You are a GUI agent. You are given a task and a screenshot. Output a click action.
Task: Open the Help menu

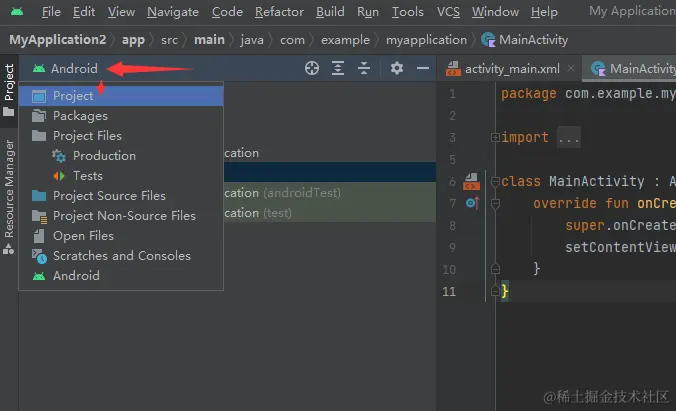(544, 12)
